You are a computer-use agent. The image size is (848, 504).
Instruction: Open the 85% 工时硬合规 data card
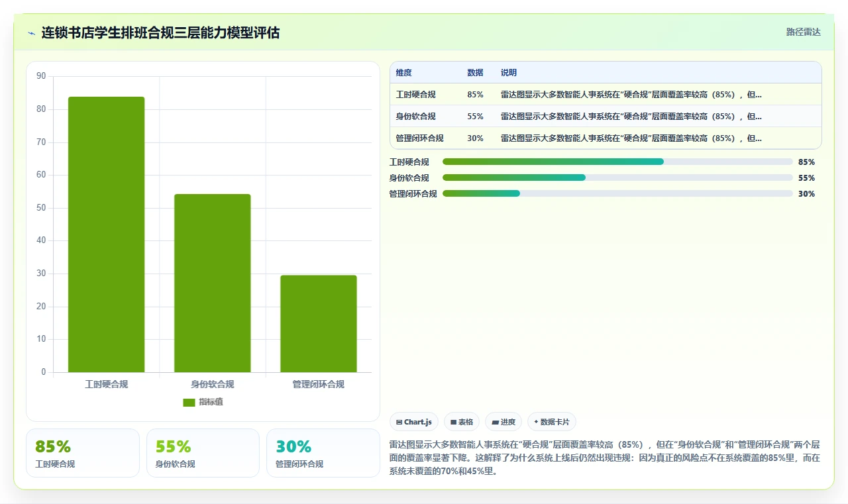point(83,453)
